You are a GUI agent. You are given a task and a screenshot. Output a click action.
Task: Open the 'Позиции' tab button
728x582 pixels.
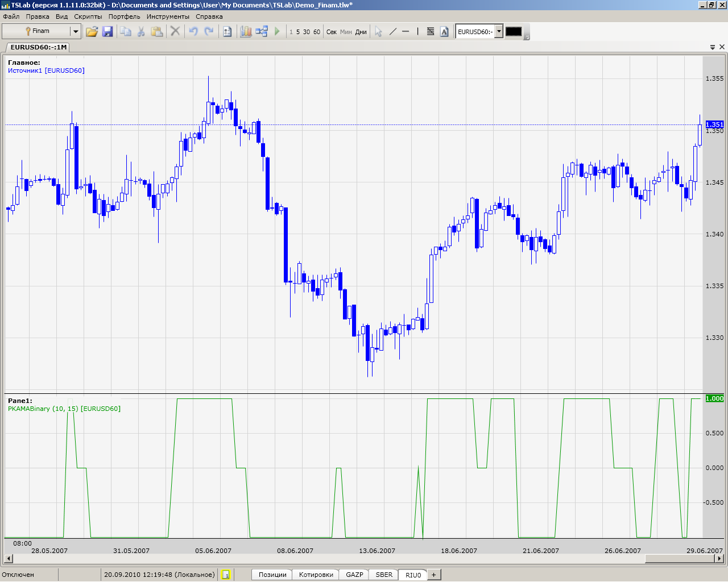tap(272, 575)
